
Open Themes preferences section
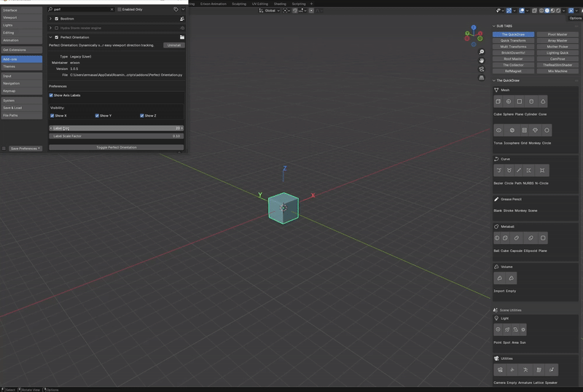pos(22,66)
